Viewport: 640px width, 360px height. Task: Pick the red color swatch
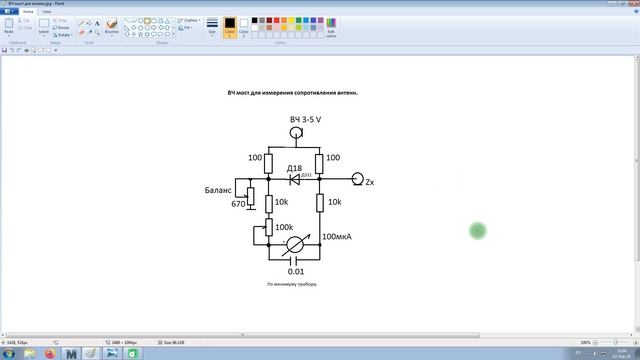(x=277, y=20)
